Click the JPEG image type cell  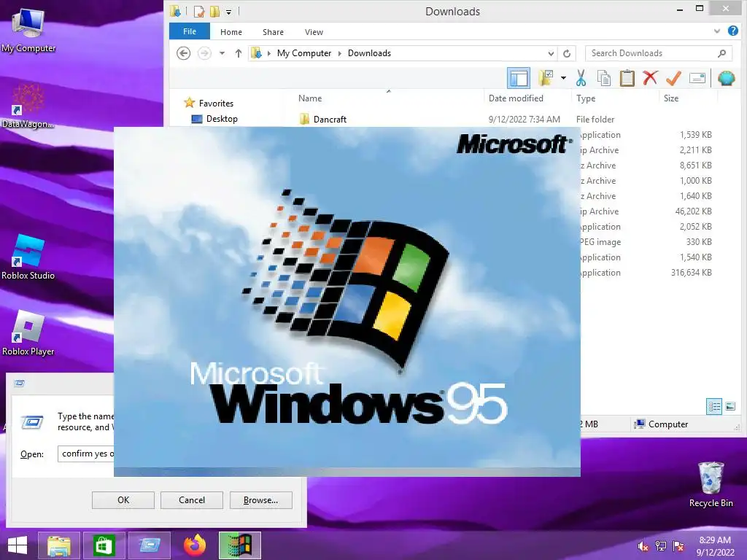coord(600,242)
